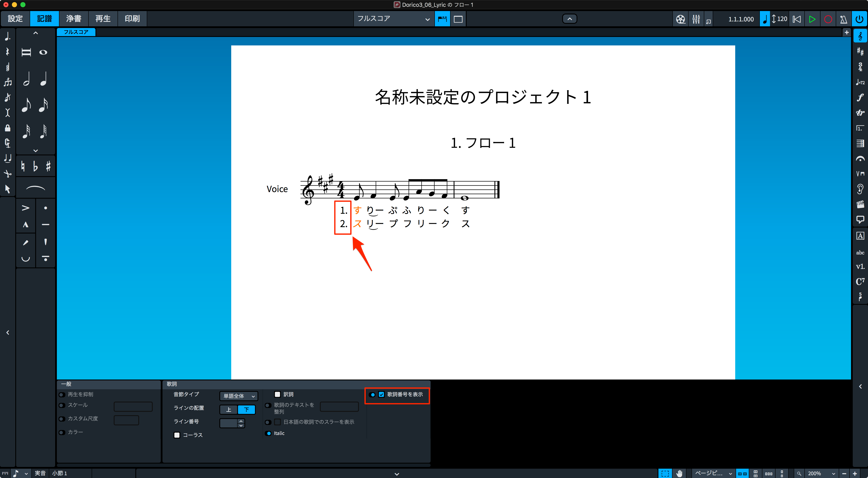Toggle the 歌詞番号を表示 property switch
868x478 pixels.
coord(372,395)
